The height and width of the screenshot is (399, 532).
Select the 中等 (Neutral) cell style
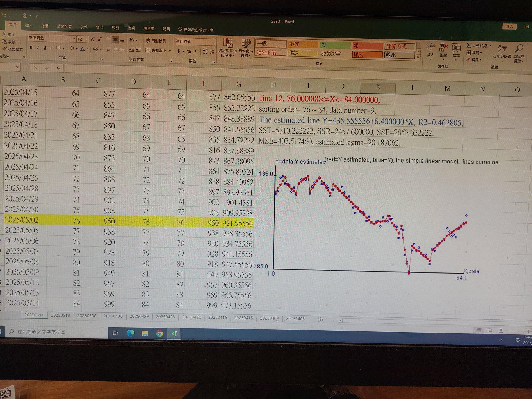(x=303, y=44)
